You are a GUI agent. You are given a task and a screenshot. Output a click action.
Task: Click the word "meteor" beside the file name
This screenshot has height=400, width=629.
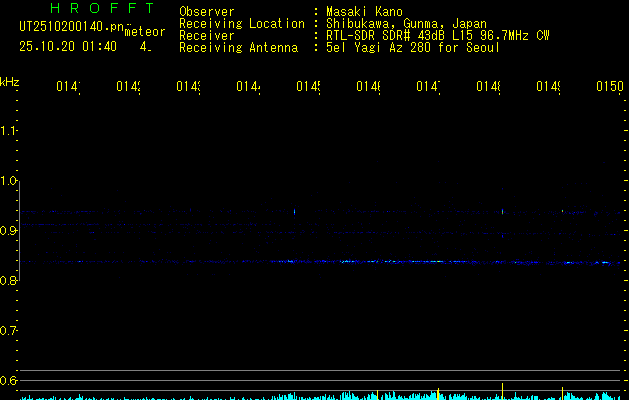(x=145, y=32)
